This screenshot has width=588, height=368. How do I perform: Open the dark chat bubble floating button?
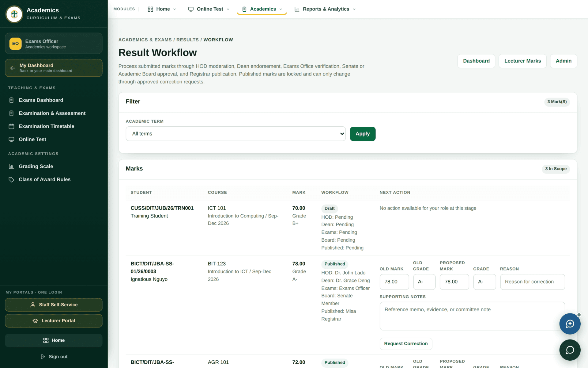tap(570, 350)
